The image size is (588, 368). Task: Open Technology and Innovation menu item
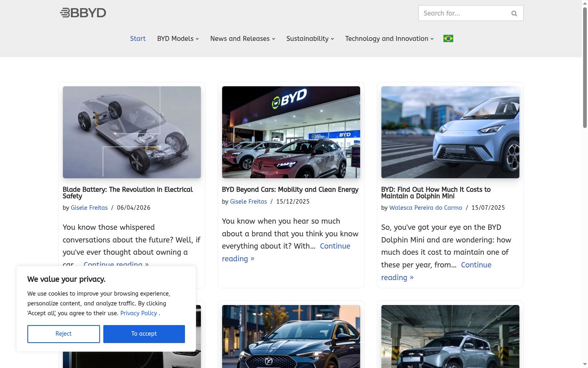(387, 38)
